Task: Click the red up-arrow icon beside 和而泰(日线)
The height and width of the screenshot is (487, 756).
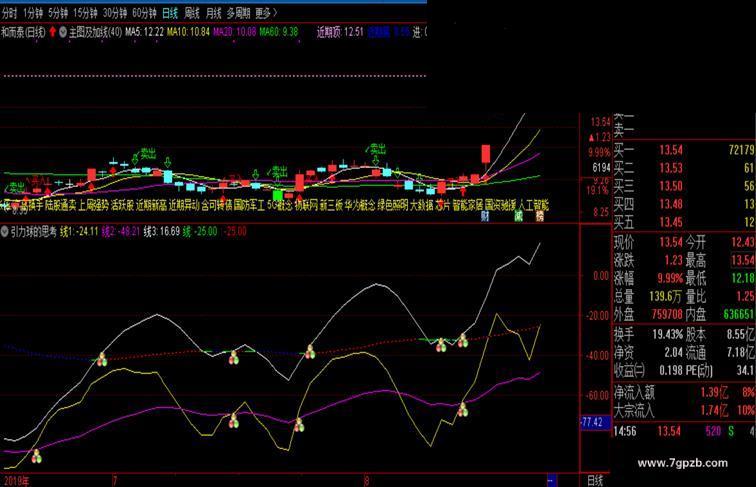Action: 53,32
